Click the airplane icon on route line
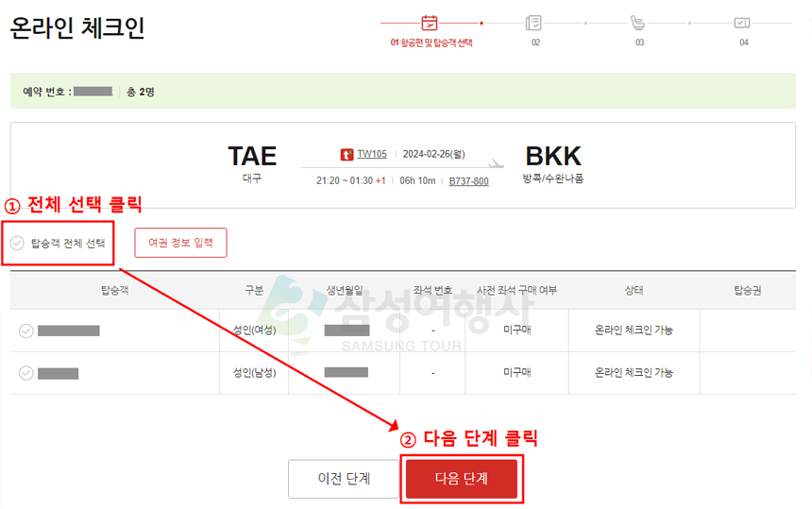Image resolution: width=812 pixels, height=509 pixels. coord(496,163)
